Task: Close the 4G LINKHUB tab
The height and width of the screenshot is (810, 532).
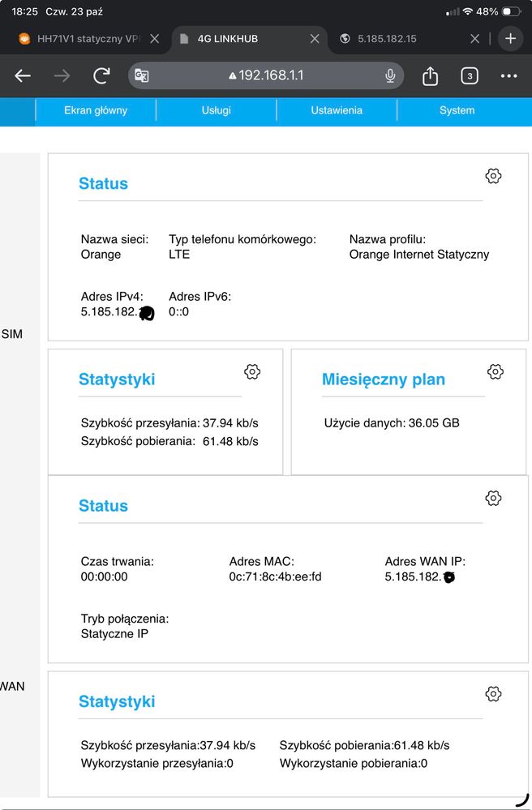Action: point(315,39)
